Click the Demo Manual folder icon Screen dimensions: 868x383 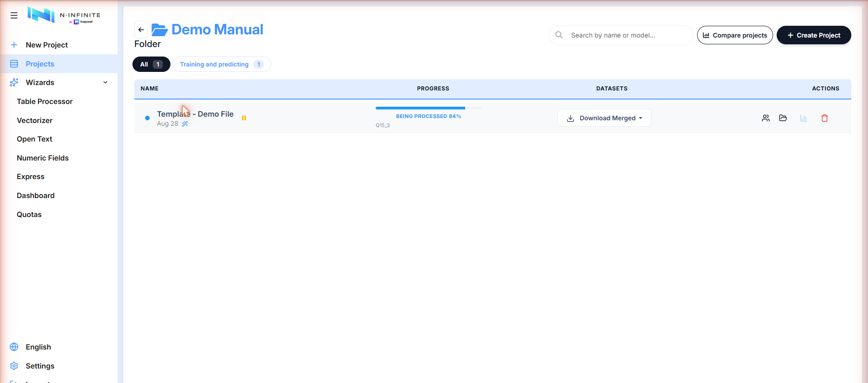pyautogui.click(x=160, y=30)
